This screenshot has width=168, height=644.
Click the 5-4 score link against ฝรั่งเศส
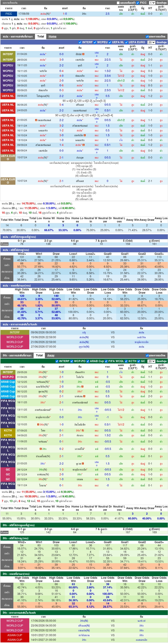coord(61,105)
